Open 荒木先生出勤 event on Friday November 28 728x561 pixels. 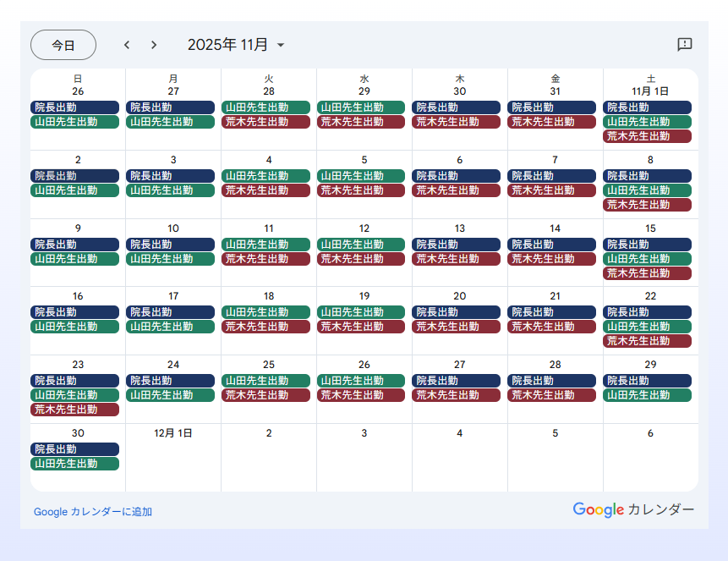click(552, 395)
